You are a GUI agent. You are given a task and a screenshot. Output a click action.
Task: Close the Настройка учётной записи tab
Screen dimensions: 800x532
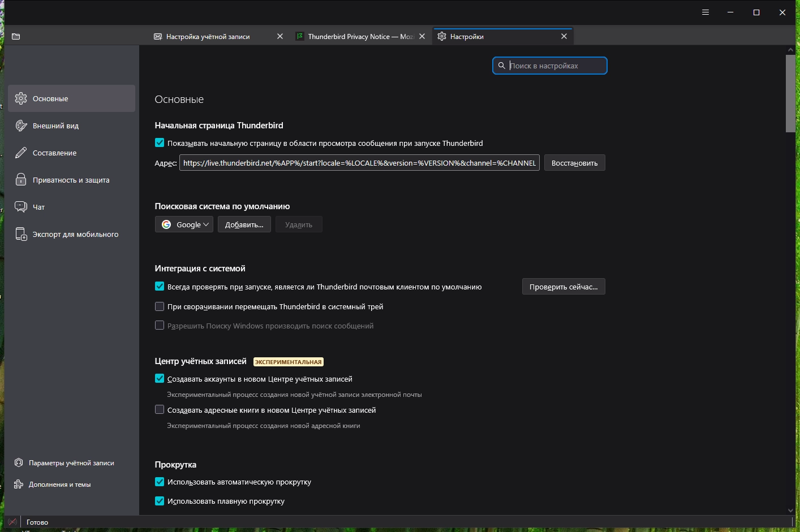[x=280, y=37]
